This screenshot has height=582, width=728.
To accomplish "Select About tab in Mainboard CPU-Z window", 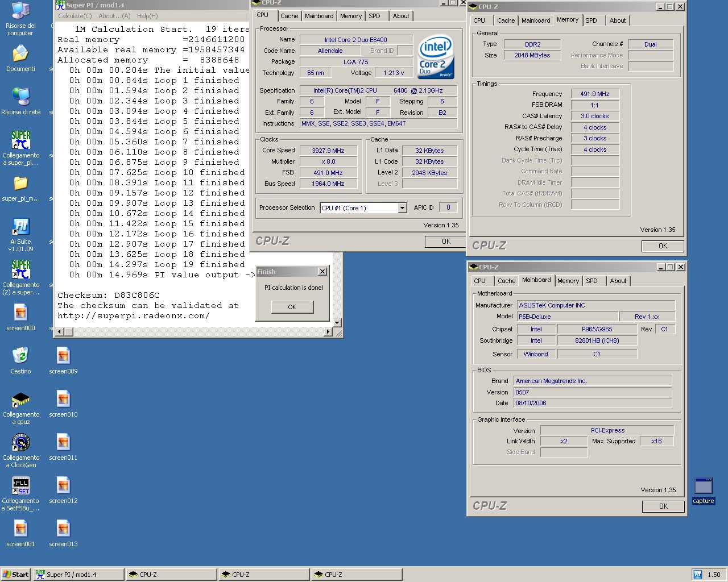I will [618, 281].
